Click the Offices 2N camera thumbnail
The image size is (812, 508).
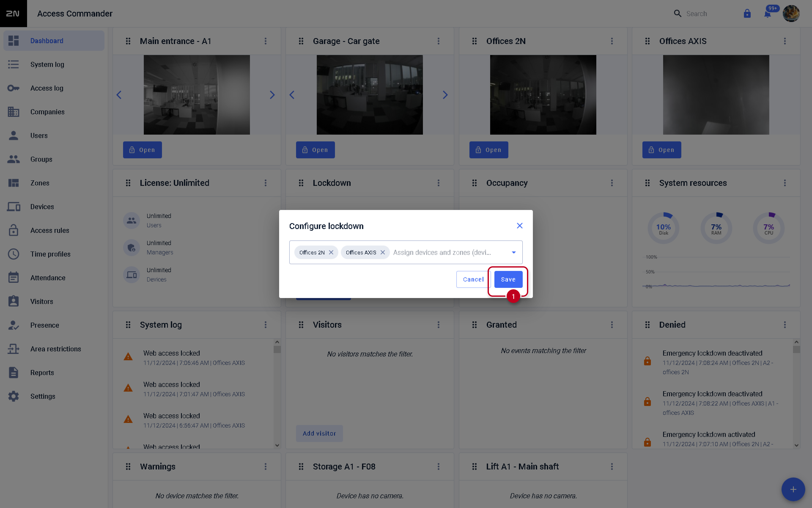click(x=543, y=95)
